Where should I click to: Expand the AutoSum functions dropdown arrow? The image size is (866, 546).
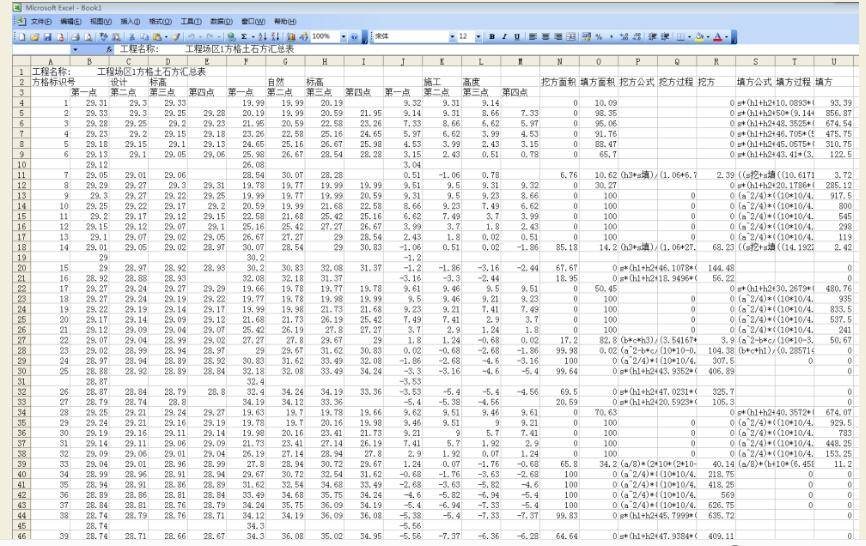[253, 37]
